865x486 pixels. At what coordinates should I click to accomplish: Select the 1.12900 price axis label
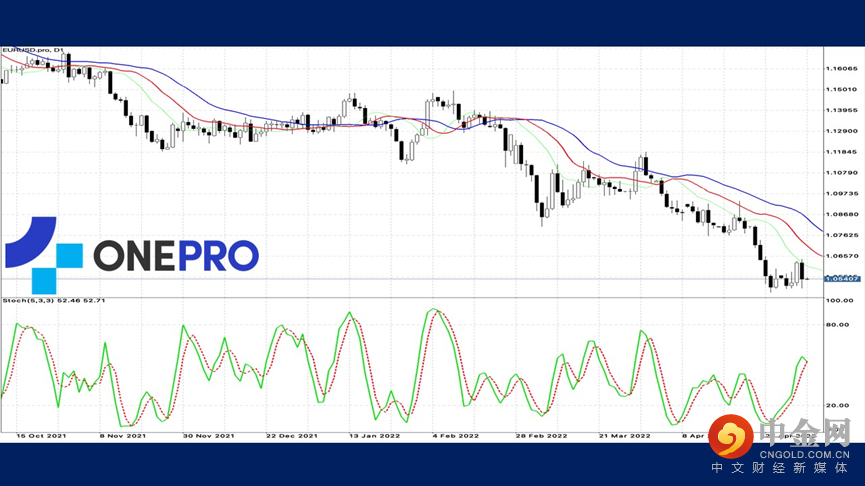pyautogui.click(x=841, y=131)
